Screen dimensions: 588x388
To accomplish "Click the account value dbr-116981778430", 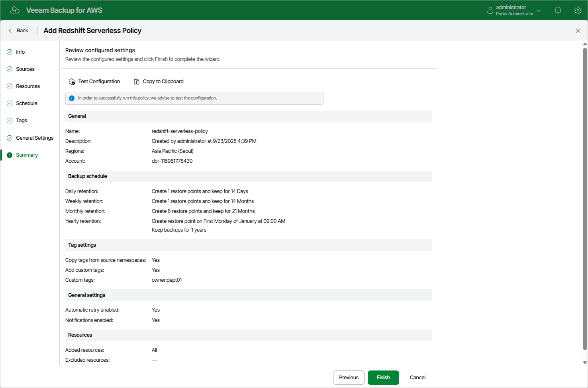I will [x=172, y=161].
